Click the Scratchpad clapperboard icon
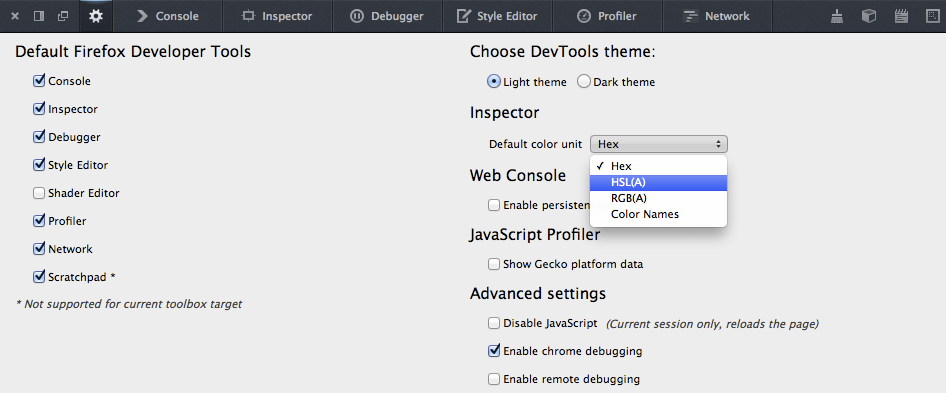This screenshot has width=946, height=393. click(x=901, y=16)
